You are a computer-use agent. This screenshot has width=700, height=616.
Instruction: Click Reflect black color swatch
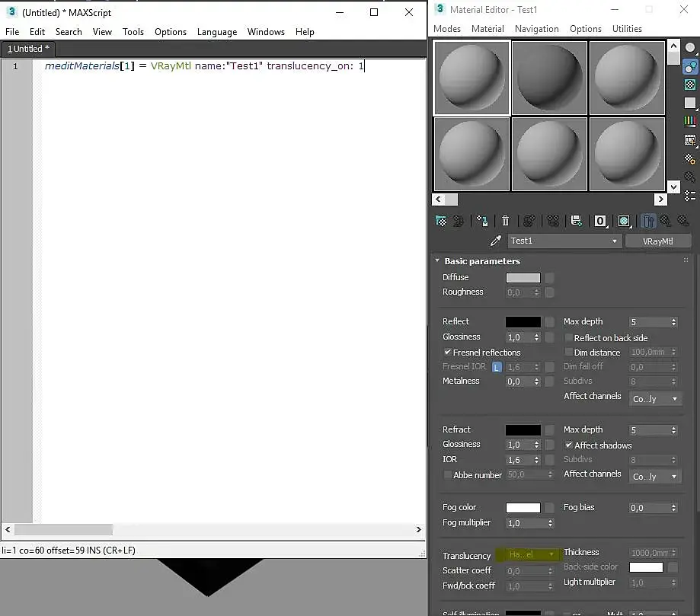click(x=523, y=322)
